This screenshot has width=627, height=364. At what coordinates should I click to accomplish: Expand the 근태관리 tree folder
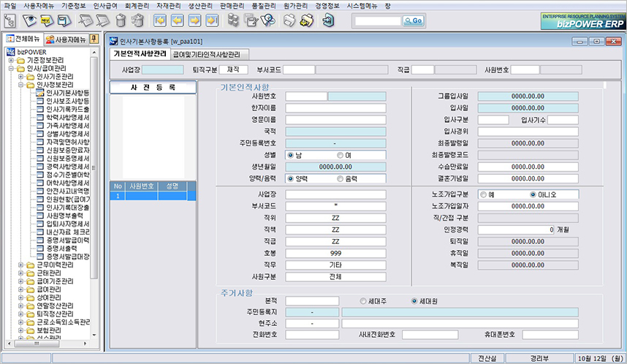tap(20, 273)
